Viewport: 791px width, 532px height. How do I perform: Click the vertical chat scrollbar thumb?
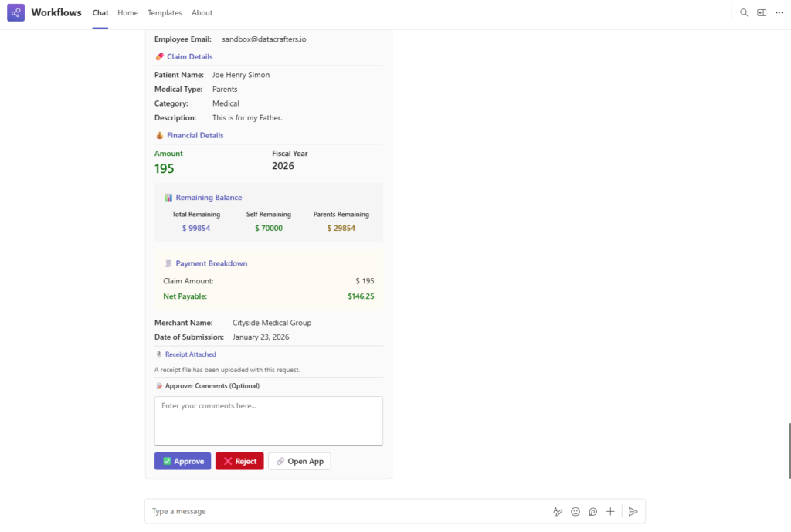[788, 450]
